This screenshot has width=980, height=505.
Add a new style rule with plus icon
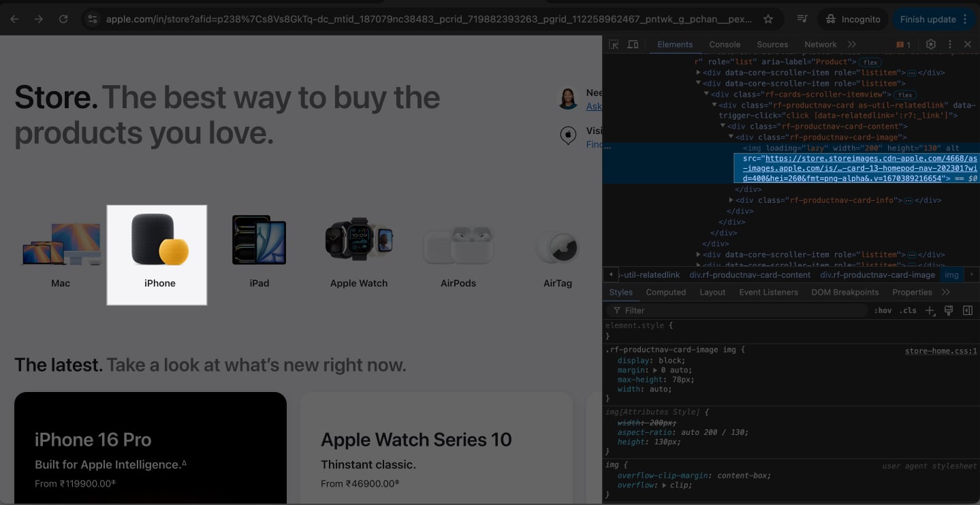coord(930,310)
